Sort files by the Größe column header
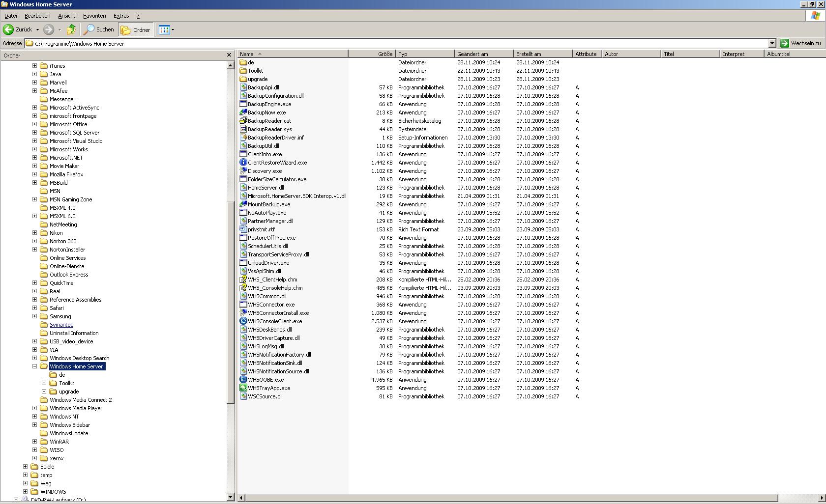The height and width of the screenshot is (504, 826). click(371, 54)
